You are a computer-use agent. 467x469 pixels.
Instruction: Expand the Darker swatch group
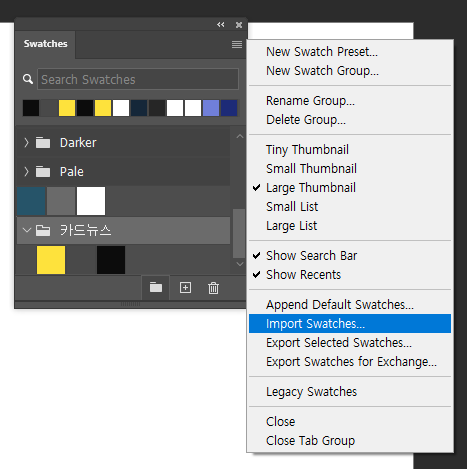pos(26,143)
